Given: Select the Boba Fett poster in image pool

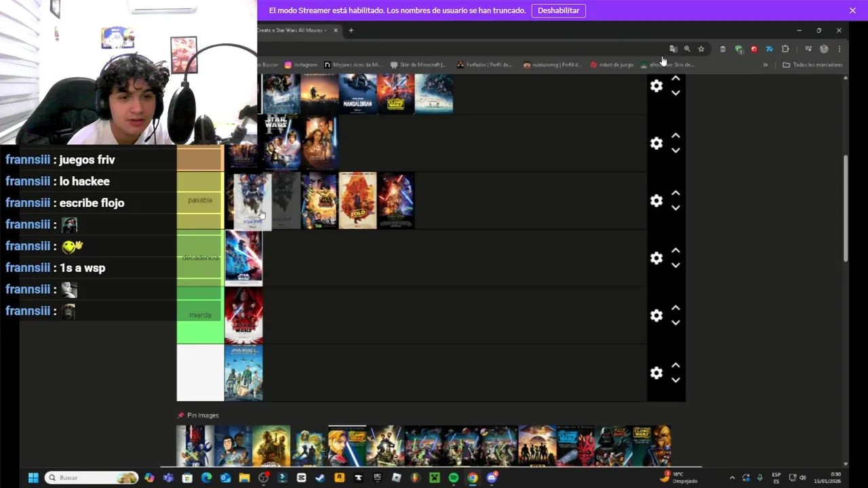Looking at the screenshot, I should pos(271,446).
